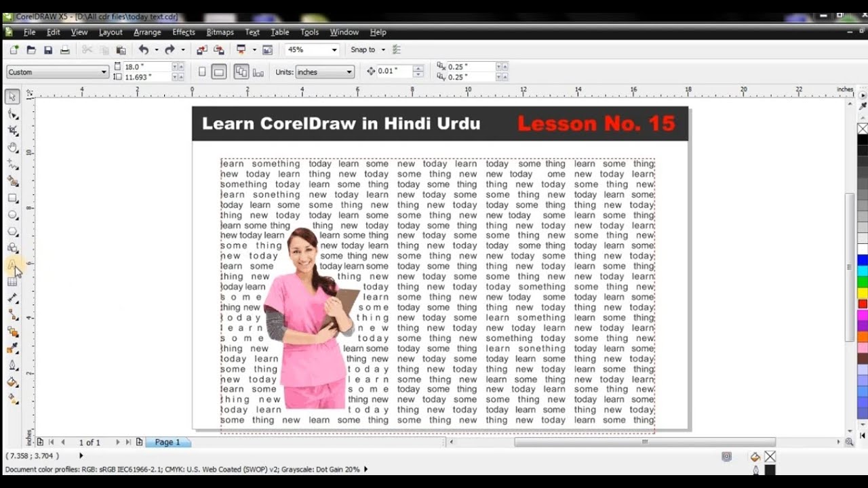
Task: Open a file with folder icon
Action: (x=31, y=49)
